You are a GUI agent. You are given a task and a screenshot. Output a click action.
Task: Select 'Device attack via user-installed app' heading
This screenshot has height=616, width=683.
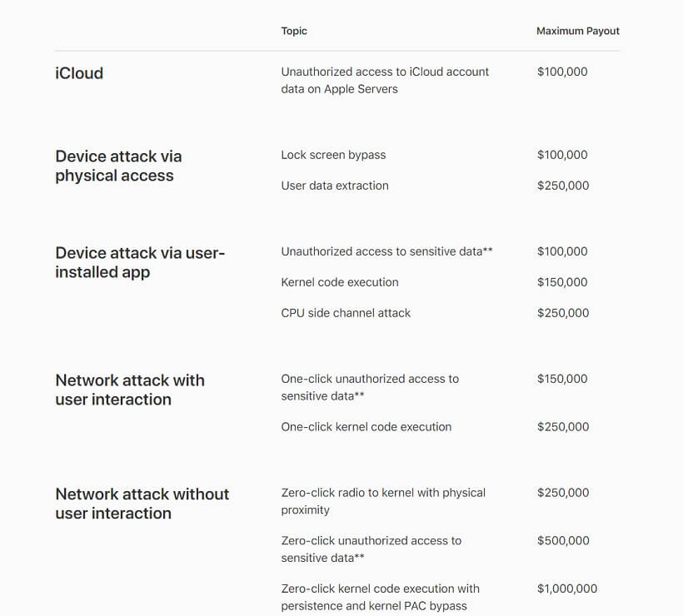(x=139, y=262)
